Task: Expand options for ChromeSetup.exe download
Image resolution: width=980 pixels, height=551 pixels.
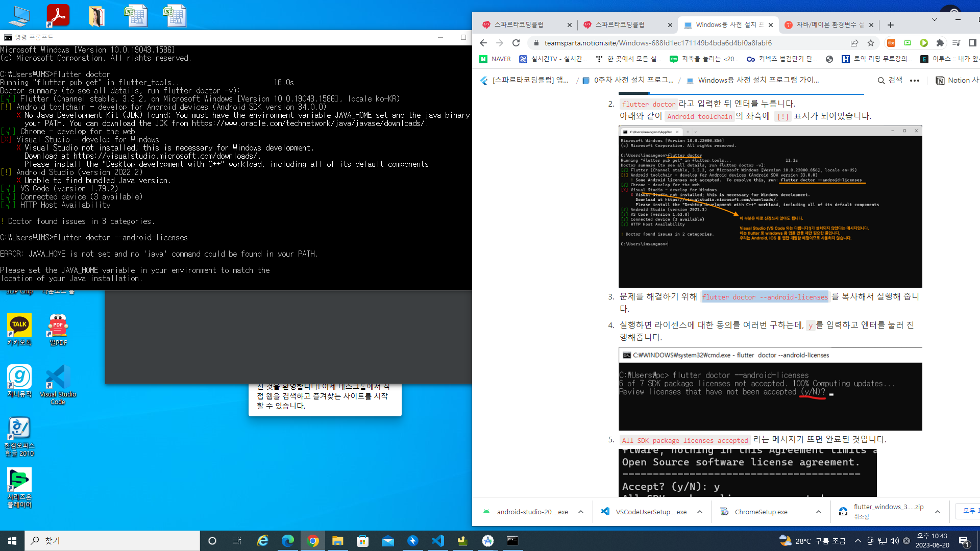Action: pos(819,512)
